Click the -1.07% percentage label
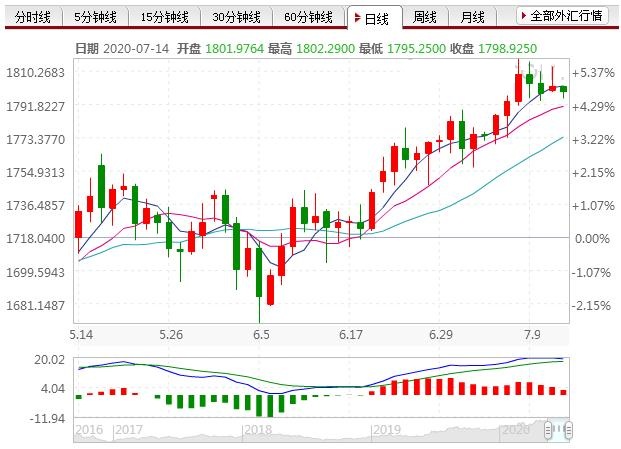The image size is (621, 449). coord(591,272)
